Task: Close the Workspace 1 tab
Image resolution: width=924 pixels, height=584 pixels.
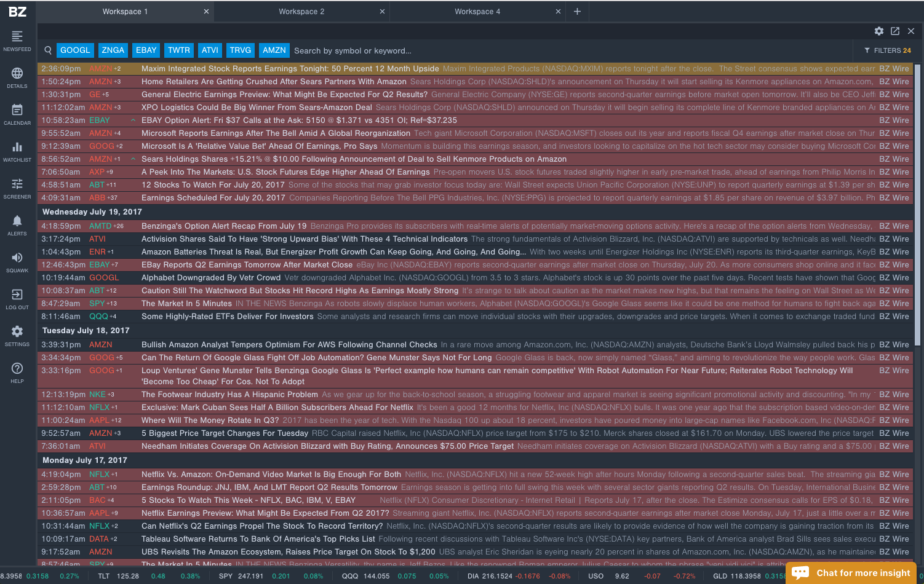Action: [206, 12]
